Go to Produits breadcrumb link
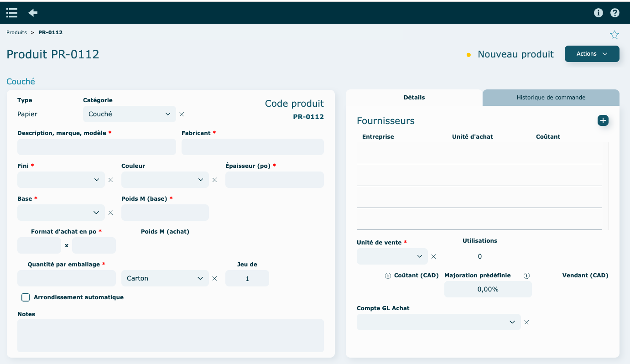The height and width of the screenshot is (364, 630). (x=16, y=32)
